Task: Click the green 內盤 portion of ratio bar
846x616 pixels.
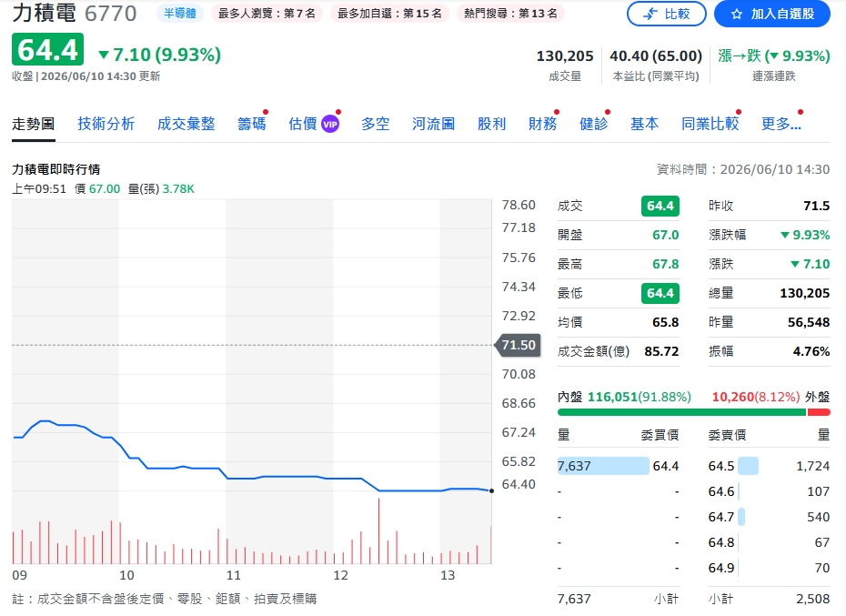Action: coord(681,412)
